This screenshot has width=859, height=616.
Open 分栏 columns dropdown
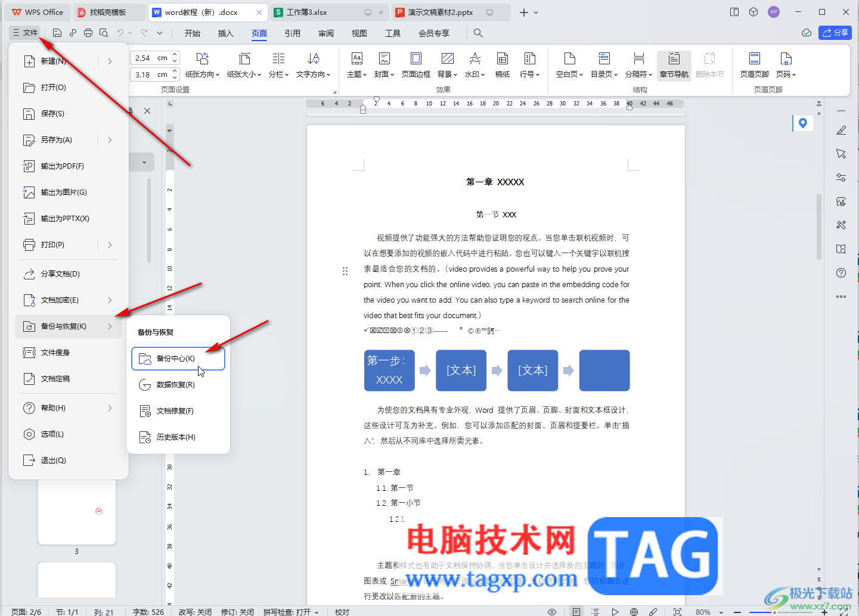278,65
